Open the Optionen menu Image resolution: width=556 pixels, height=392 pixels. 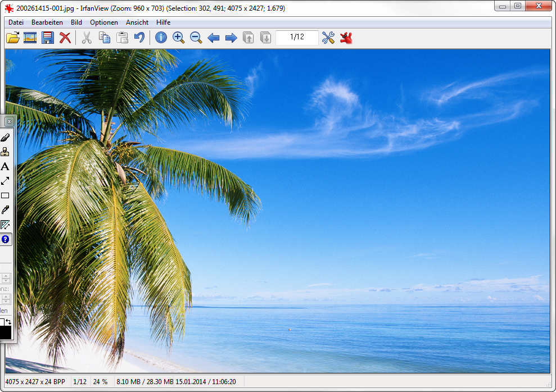pos(104,22)
